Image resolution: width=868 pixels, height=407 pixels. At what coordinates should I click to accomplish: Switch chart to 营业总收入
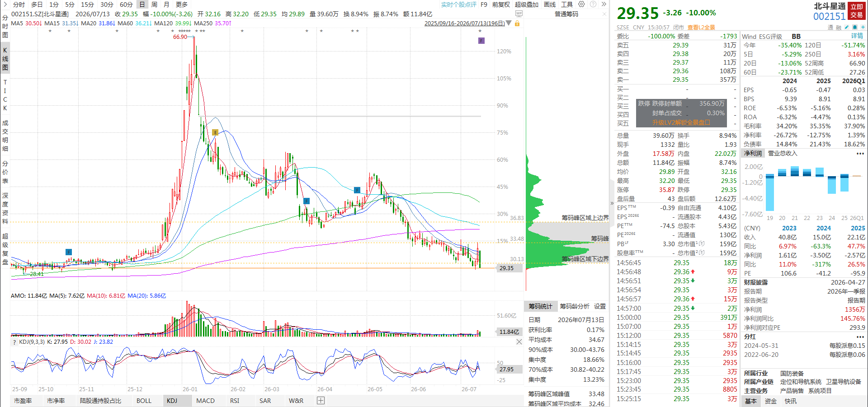[782, 154]
